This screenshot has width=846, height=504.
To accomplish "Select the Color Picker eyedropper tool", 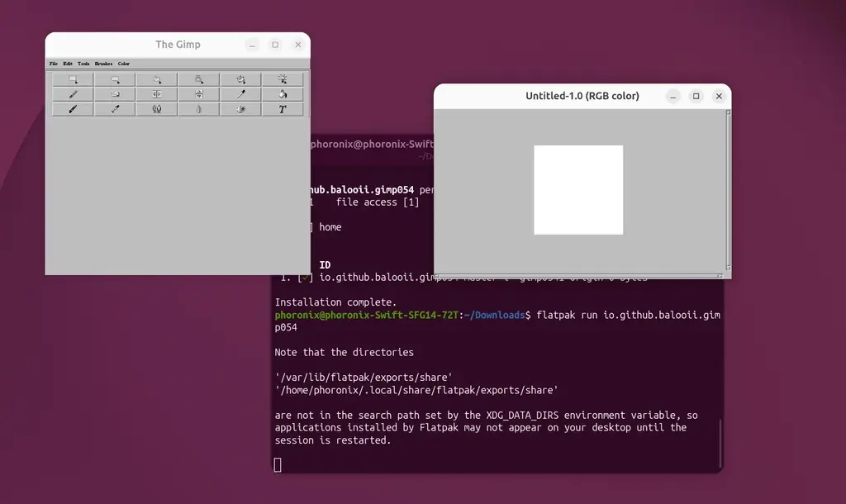I will point(241,94).
